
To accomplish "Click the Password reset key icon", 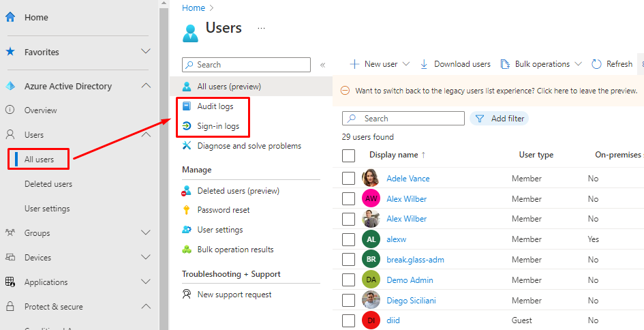I will [x=187, y=210].
